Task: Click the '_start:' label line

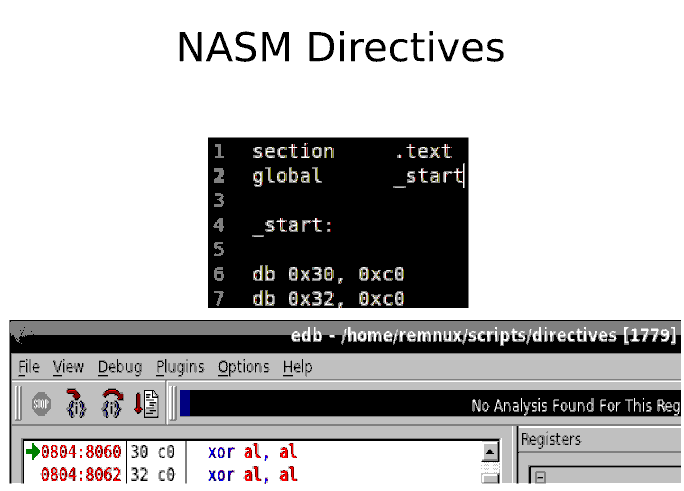Action: (x=292, y=226)
